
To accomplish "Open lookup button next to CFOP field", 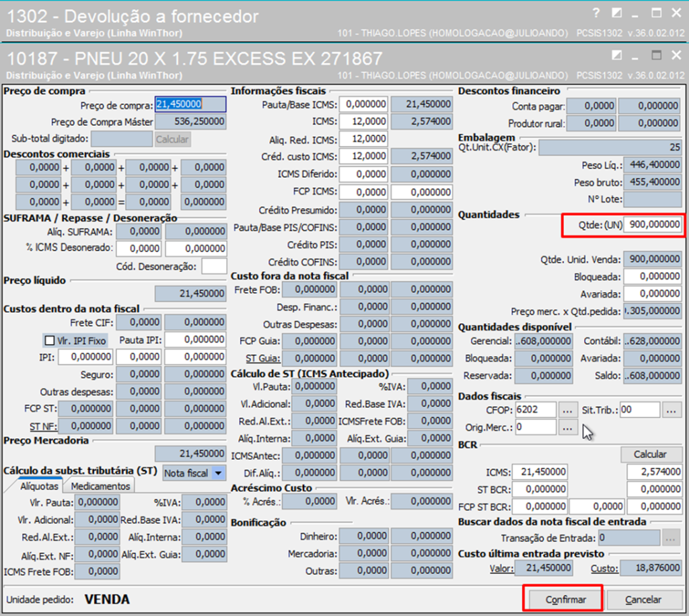I will coord(569,409).
